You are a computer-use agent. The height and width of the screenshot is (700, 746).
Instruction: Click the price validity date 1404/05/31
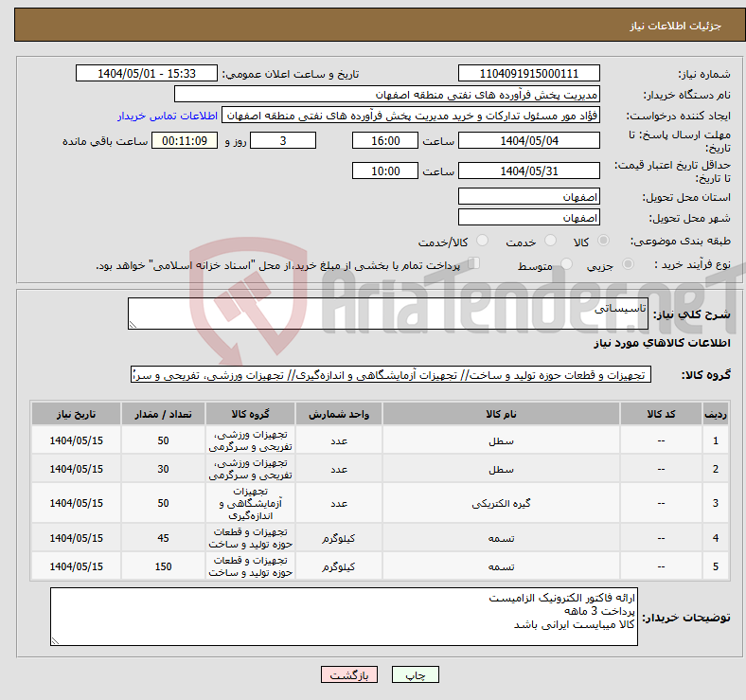click(x=528, y=171)
